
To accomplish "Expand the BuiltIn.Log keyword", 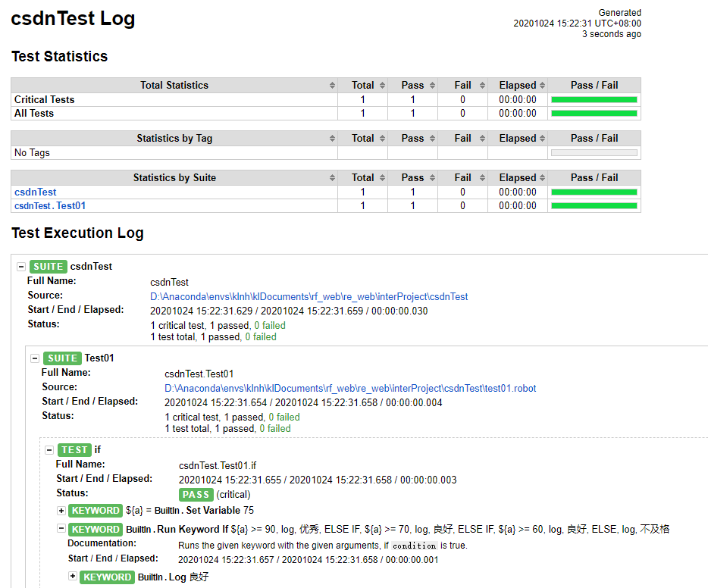I will tap(73, 576).
